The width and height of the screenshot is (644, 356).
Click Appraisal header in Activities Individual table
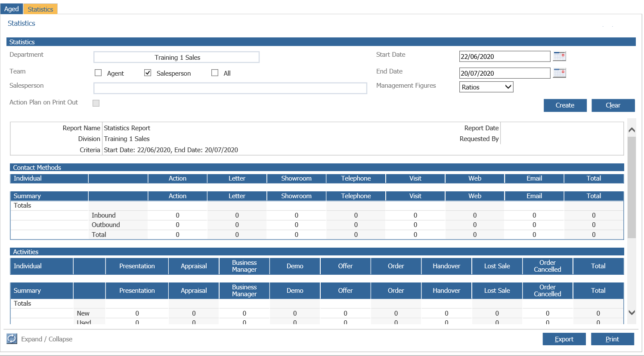coord(194,266)
